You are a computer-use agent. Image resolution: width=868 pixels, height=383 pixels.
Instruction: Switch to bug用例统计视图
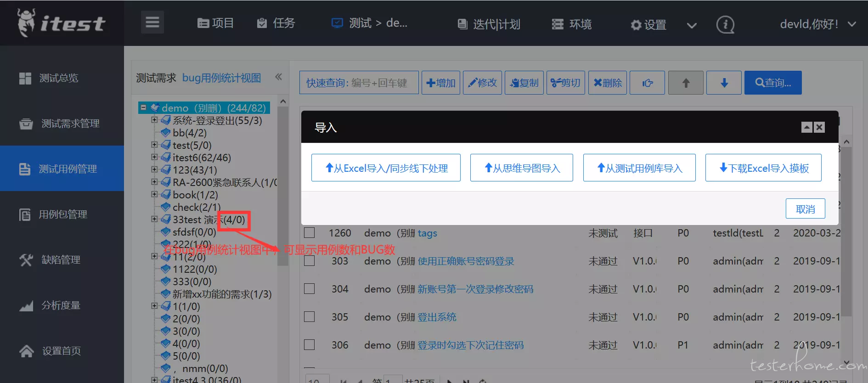tap(221, 78)
